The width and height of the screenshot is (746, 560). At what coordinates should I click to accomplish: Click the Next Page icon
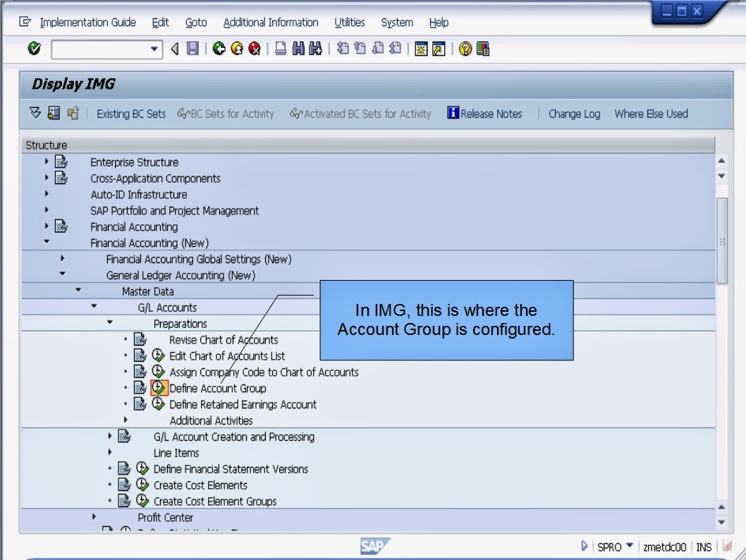(x=378, y=48)
